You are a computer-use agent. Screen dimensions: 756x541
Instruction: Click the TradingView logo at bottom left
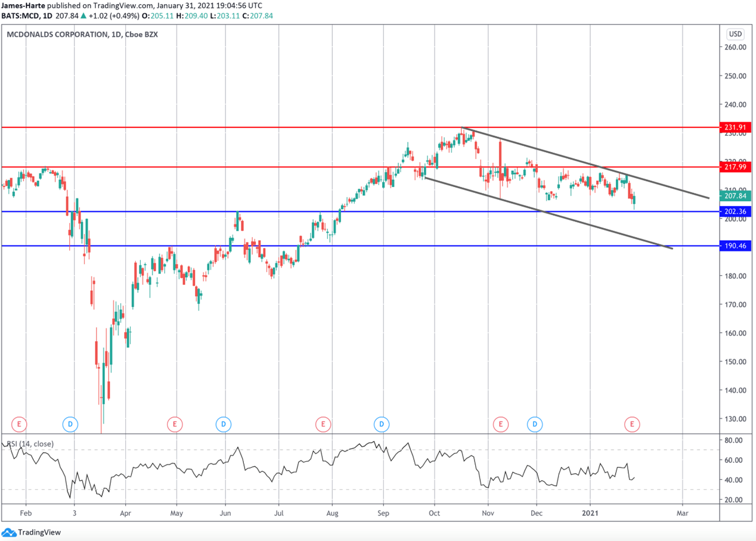[x=32, y=532]
